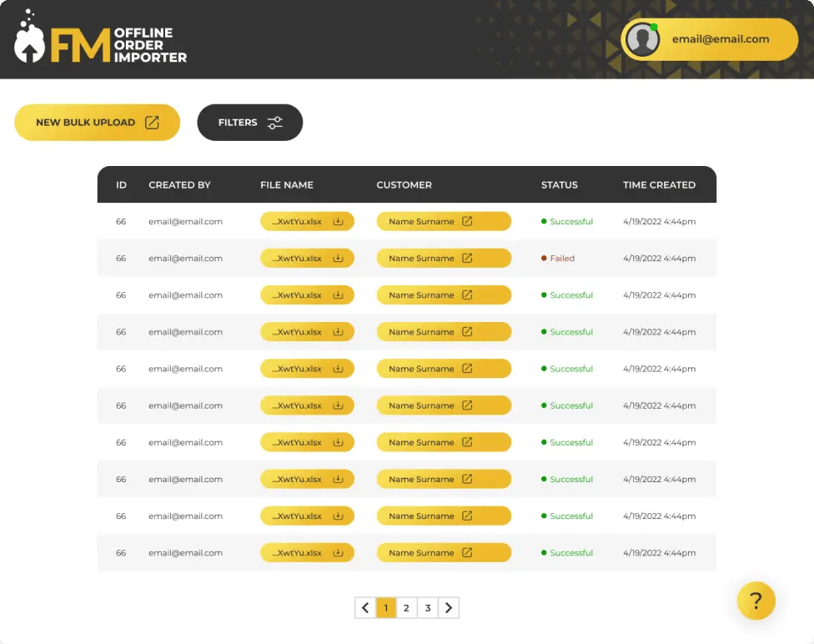Select page 3 in pagination

coord(427,608)
